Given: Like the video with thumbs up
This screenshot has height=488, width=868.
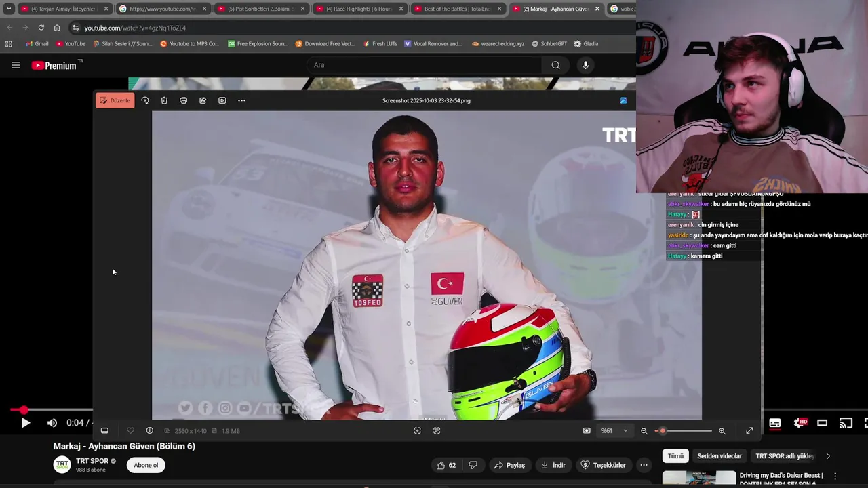Looking at the screenshot, I should (447, 465).
